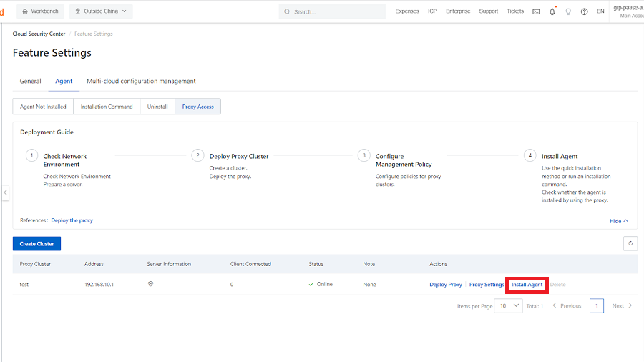
Task: Open the Cloud Shell terminal icon
Action: (x=536, y=11)
